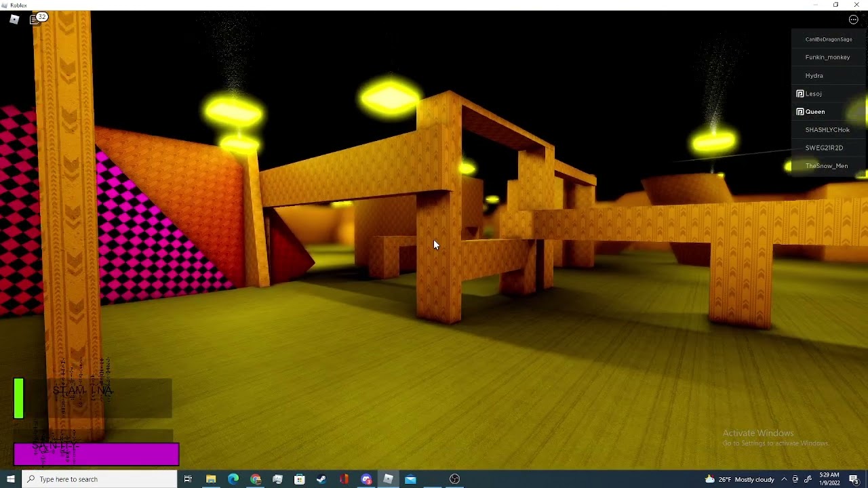Open Microsoft Store from the taskbar
Image resolution: width=868 pixels, height=488 pixels.
tap(300, 479)
